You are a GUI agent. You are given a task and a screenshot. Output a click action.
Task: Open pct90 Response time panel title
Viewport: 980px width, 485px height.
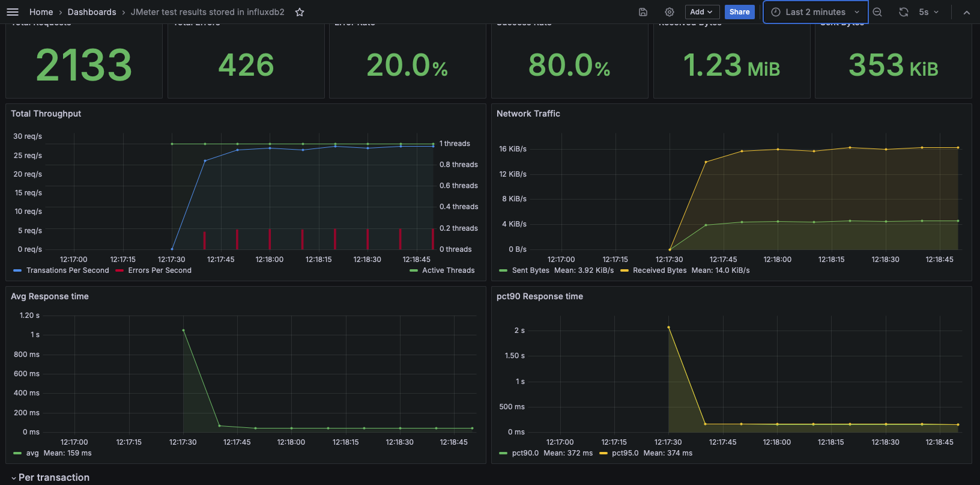coord(540,296)
